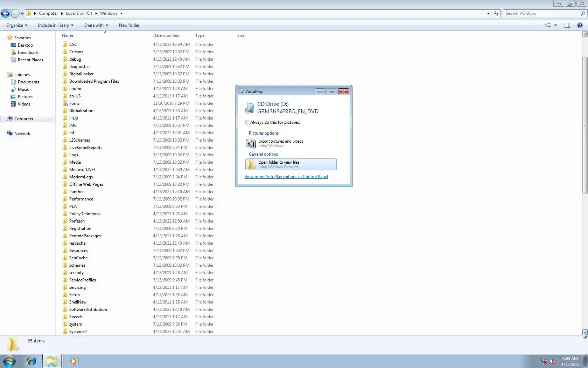Select Import pictures and videos option
This screenshot has width=588, height=368.
pyautogui.click(x=291, y=143)
